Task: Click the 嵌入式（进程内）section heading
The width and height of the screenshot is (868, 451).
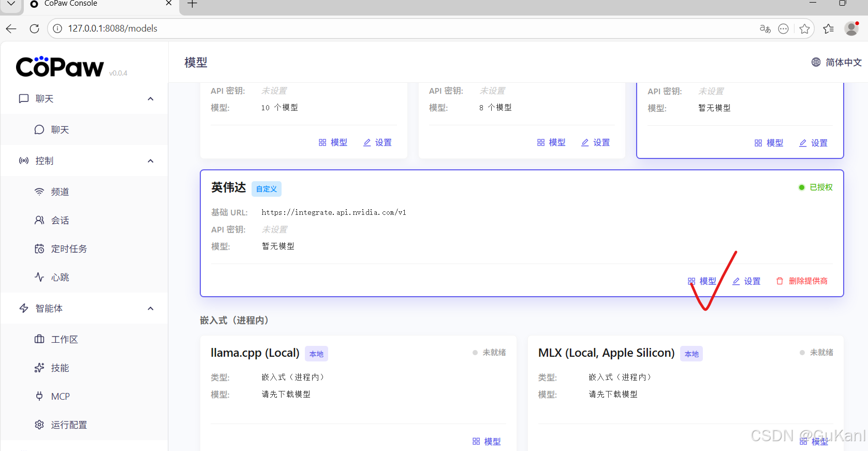Action: pos(236,321)
